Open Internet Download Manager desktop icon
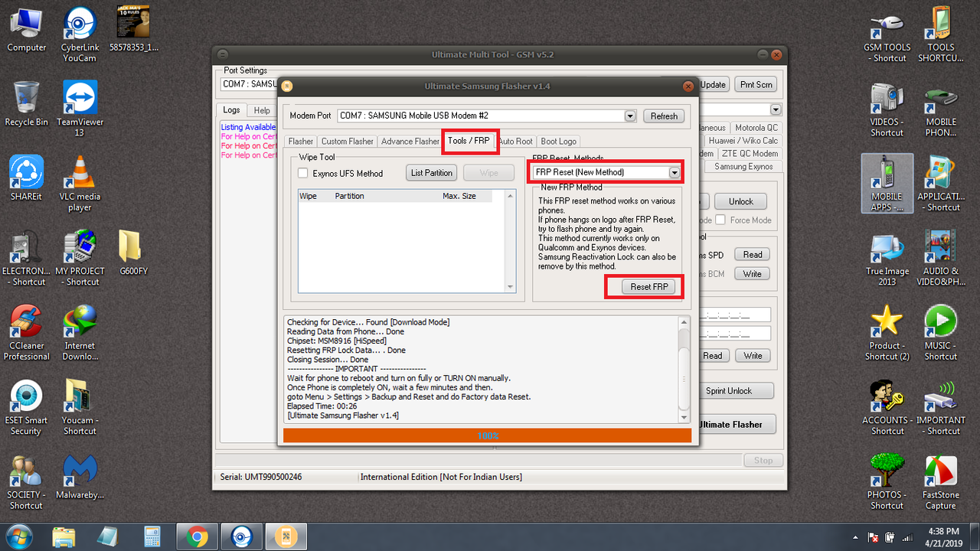The width and height of the screenshot is (980, 551). pos(80,333)
